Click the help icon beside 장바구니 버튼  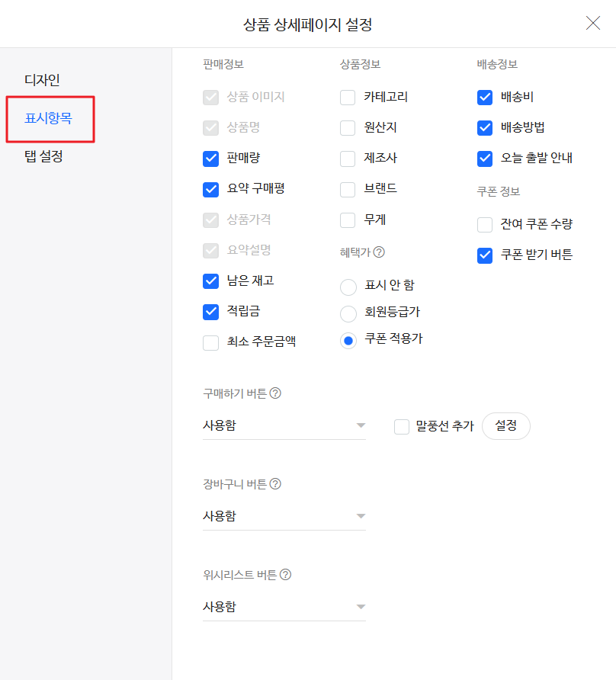click(275, 483)
